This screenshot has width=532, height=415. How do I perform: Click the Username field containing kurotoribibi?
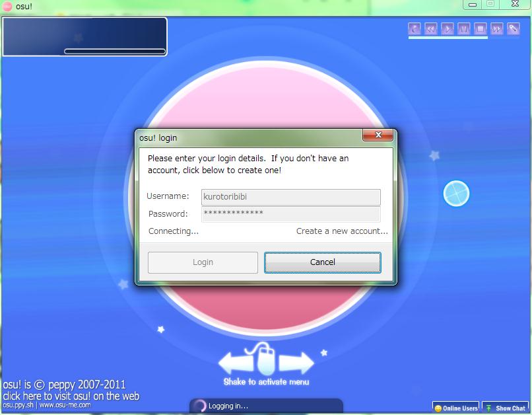coord(291,197)
